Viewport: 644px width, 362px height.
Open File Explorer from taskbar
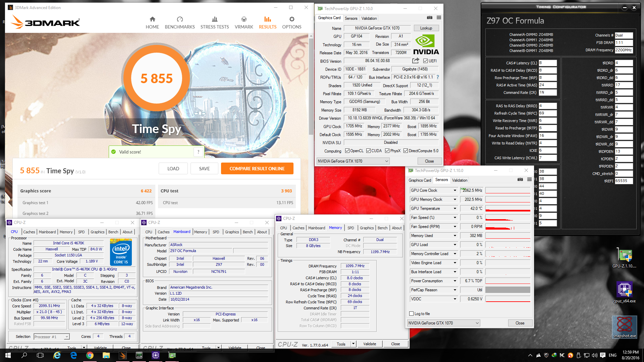(106, 355)
